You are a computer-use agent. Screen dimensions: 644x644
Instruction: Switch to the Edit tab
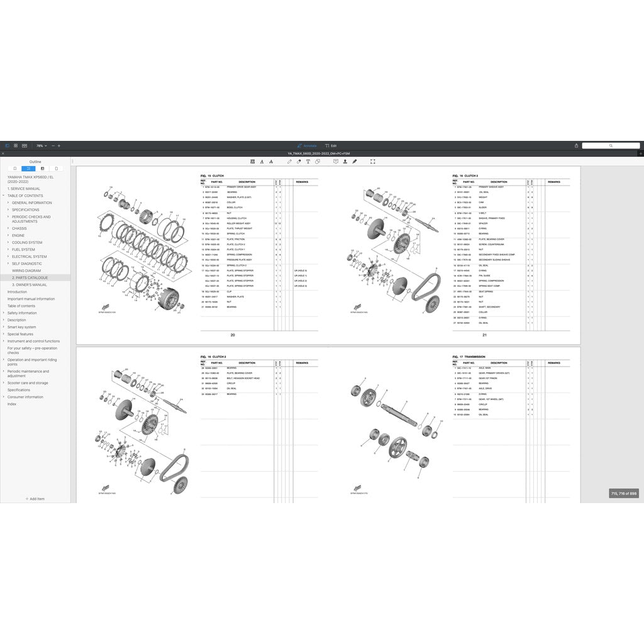pos(332,145)
